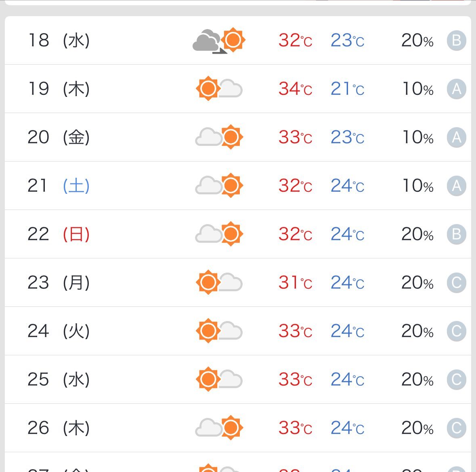This screenshot has height=472, width=476.
Task: Tap the 21°C low temperature on the 19th
Action: (x=347, y=89)
